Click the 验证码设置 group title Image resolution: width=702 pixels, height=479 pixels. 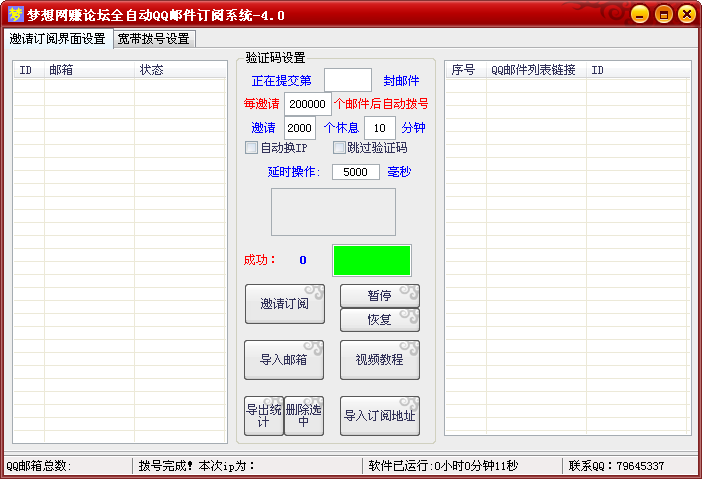[x=275, y=57]
